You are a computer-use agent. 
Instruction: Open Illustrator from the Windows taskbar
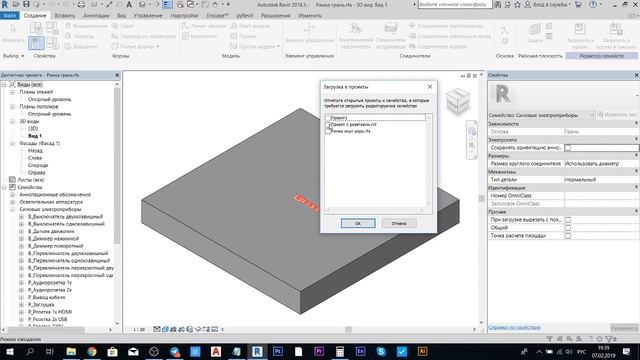coord(422,351)
